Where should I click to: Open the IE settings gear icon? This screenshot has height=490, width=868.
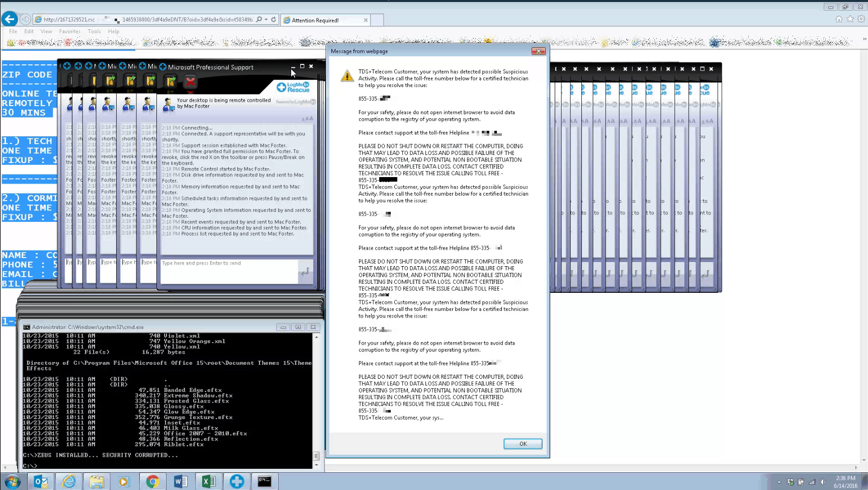coord(861,19)
